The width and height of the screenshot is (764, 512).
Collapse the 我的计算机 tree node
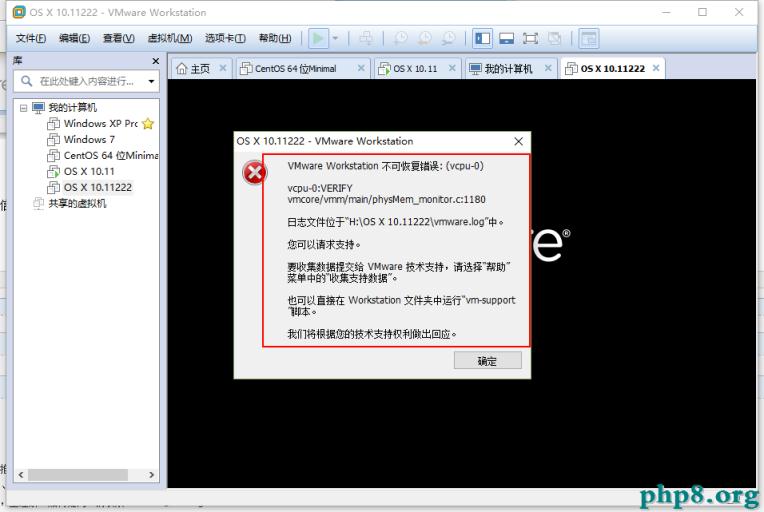(23, 108)
